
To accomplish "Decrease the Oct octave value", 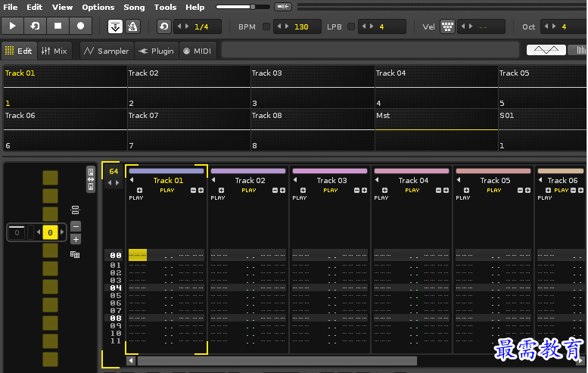I will click(546, 26).
